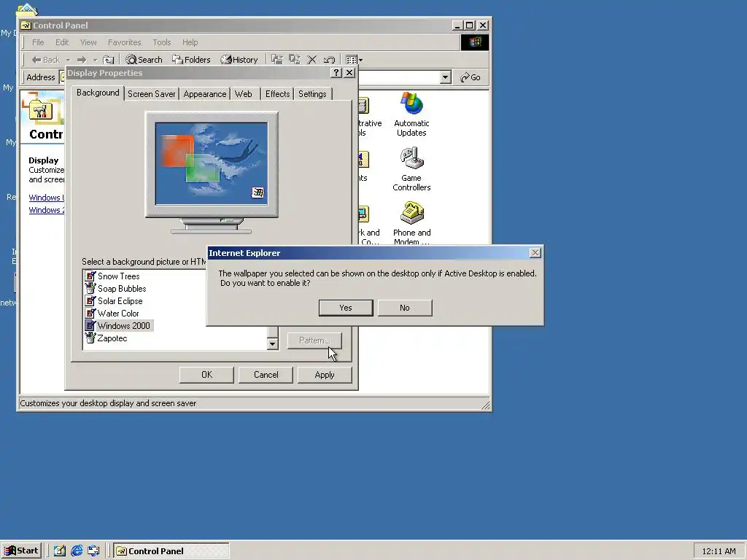Open the Help menu
747x560 pixels.
(x=190, y=42)
